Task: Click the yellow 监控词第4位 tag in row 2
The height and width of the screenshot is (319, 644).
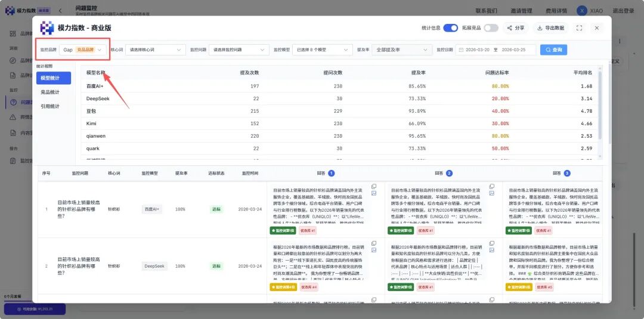Action: [283, 287]
